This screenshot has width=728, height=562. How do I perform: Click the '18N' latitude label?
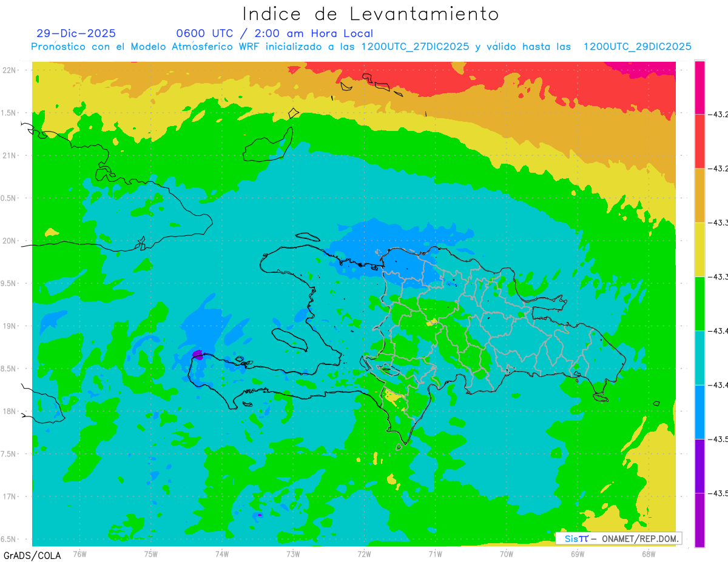point(10,411)
